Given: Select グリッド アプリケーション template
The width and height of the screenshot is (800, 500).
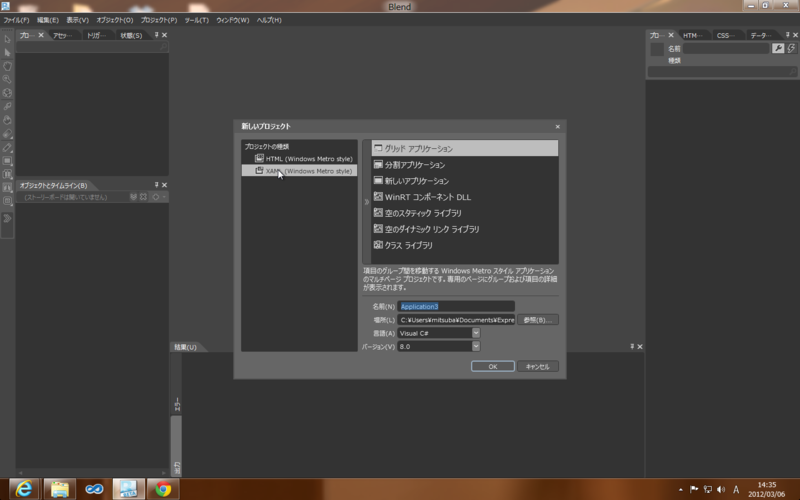Looking at the screenshot, I should 465,148.
